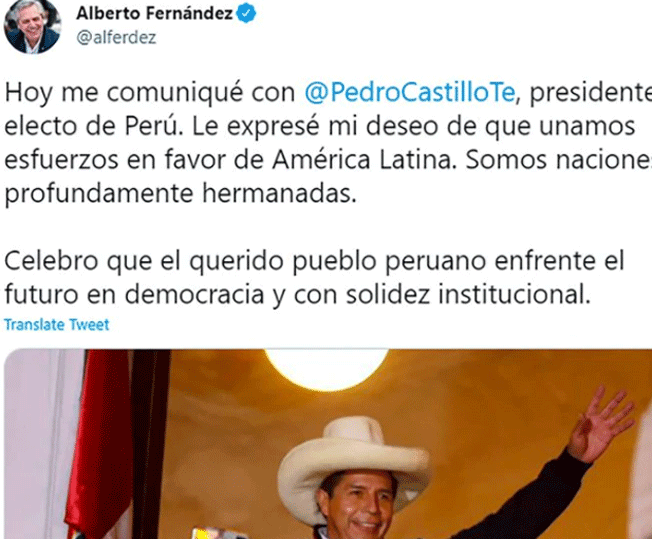Click the red flag in the photo
Image resolution: width=652 pixels, height=539 pixels.
click(x=99, y=444)
